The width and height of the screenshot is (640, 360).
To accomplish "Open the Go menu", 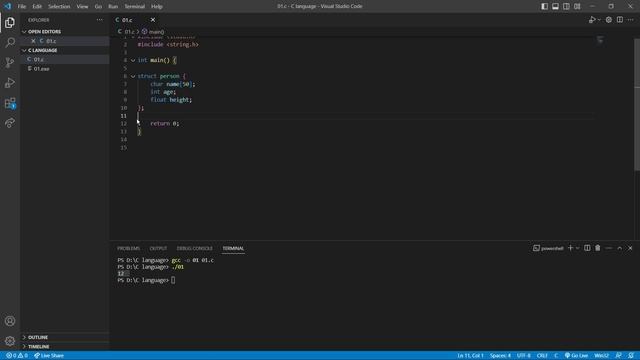I will point(98,6).
